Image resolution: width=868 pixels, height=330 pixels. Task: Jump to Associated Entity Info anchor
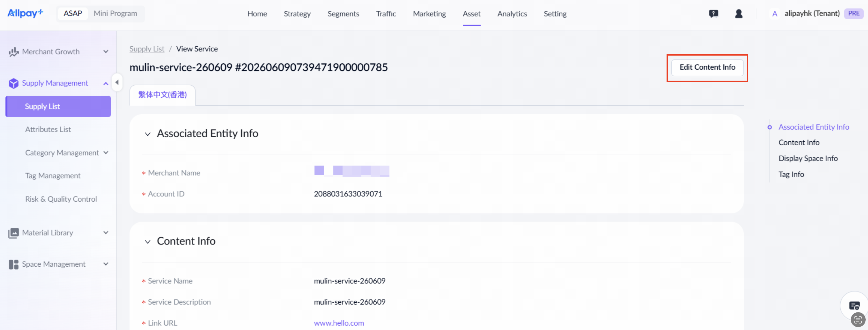(814, 127)
